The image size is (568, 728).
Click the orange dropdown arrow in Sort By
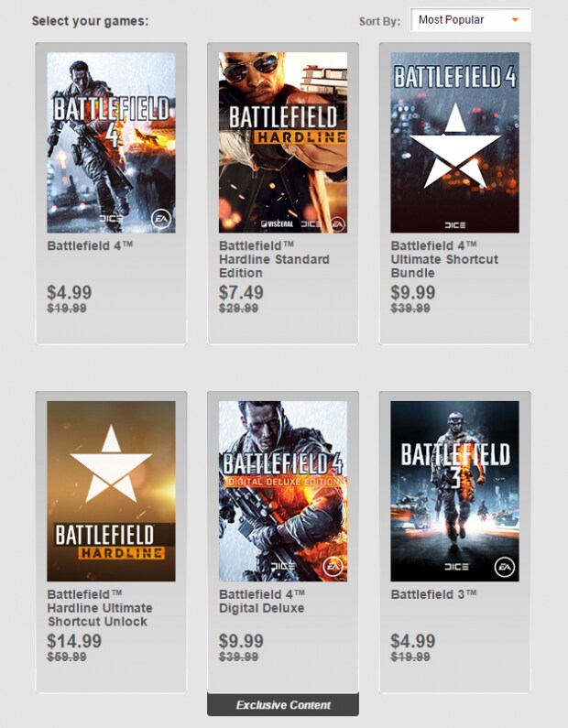[x=516, y=19]
